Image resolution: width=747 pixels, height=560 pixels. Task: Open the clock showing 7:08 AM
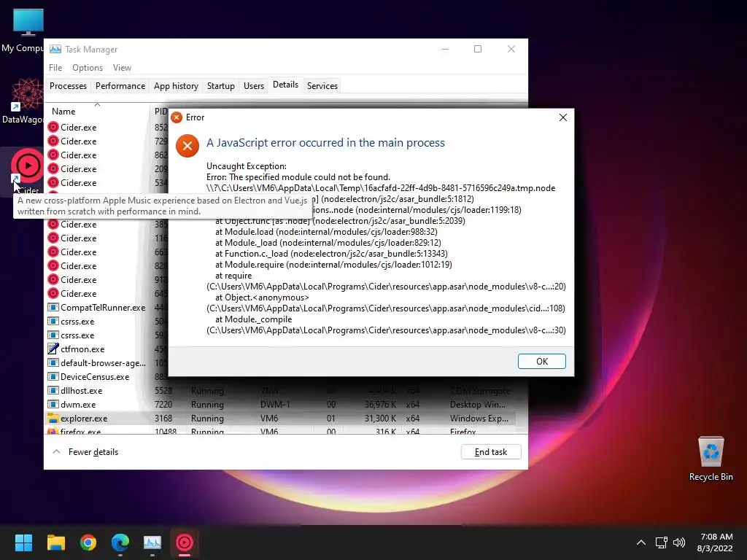(715, 542)
